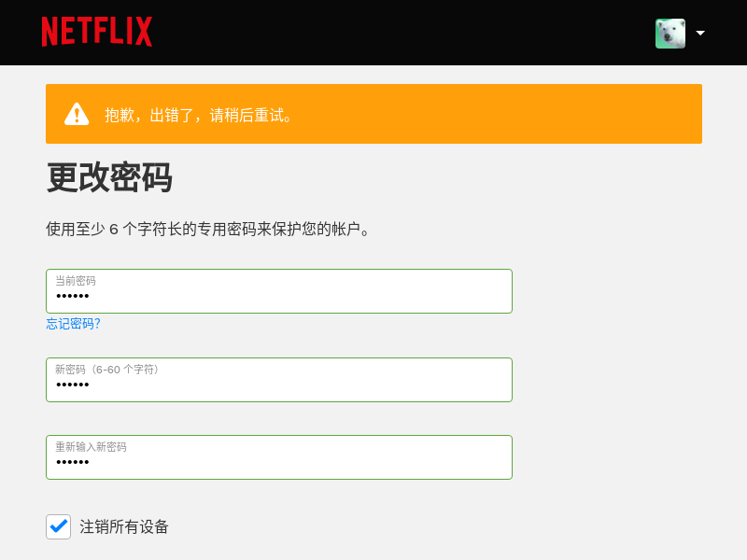Click the 注销所有设备 label text
The image size is (747, 560).
[124, 526]
